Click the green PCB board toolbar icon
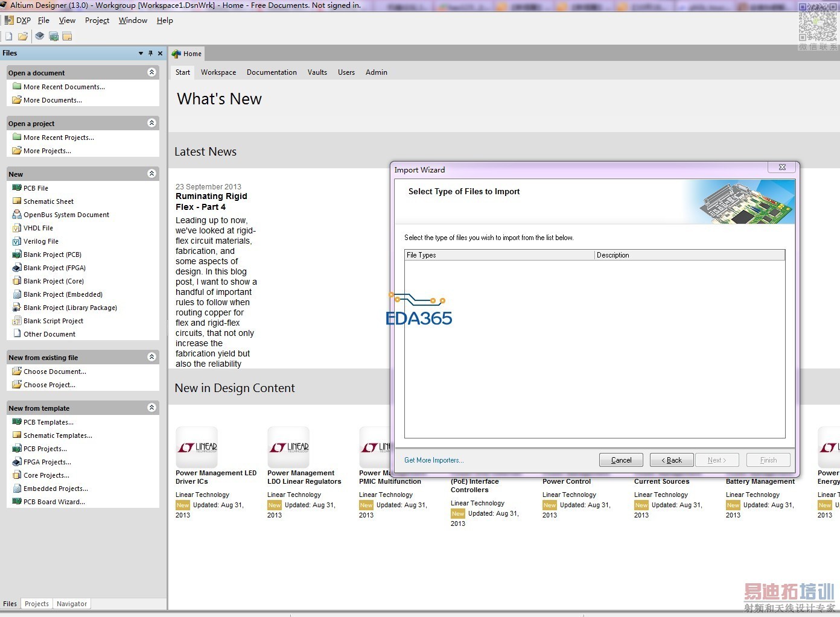This screenshot has height=617, width=840. click(54, 36)
